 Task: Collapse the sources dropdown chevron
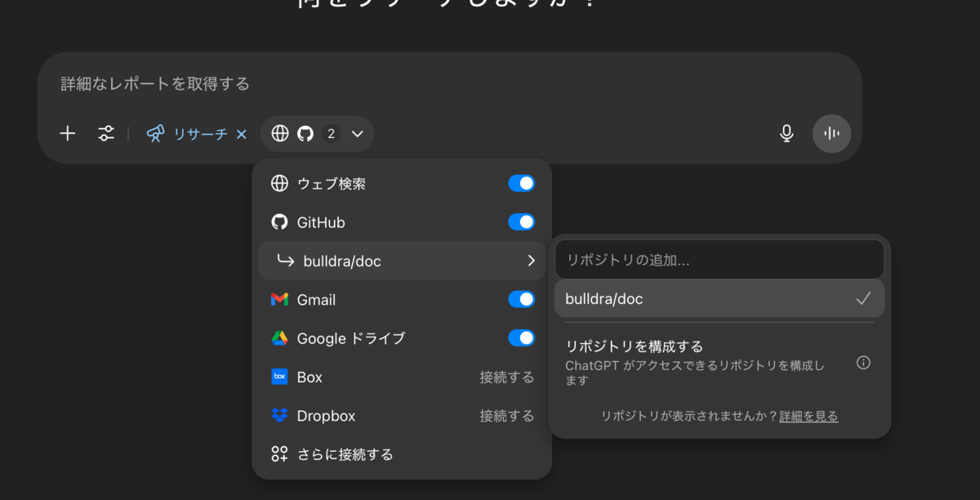tap(357, 134)
